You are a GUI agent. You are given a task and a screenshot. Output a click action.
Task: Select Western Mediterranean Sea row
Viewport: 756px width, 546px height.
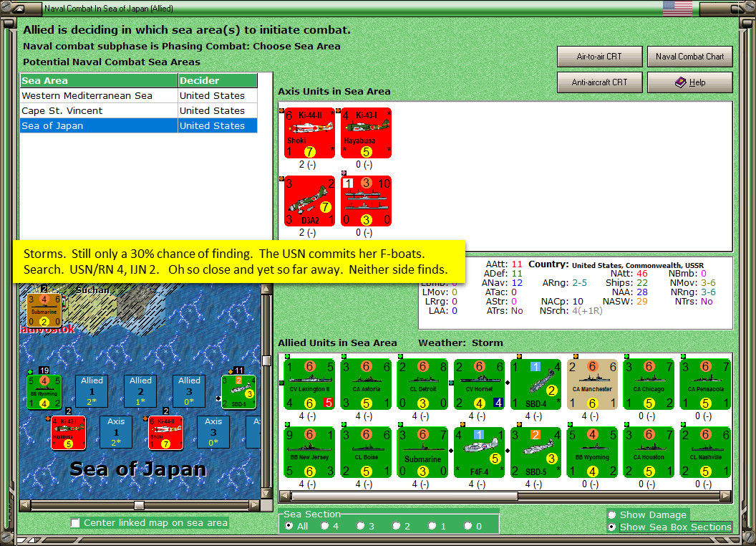click(x=139, y=95)
